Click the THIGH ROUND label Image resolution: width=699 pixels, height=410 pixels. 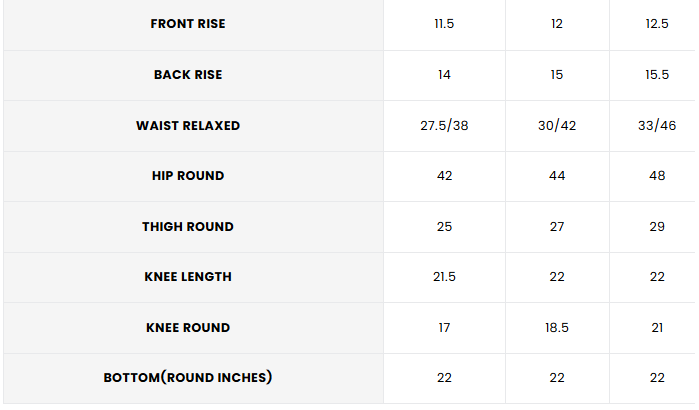coord(188,226)
